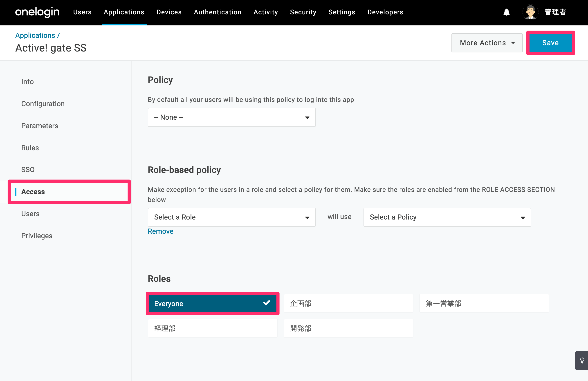Deselect the Everyone role
The image size is (588, 381).
[x=213, y=303]
